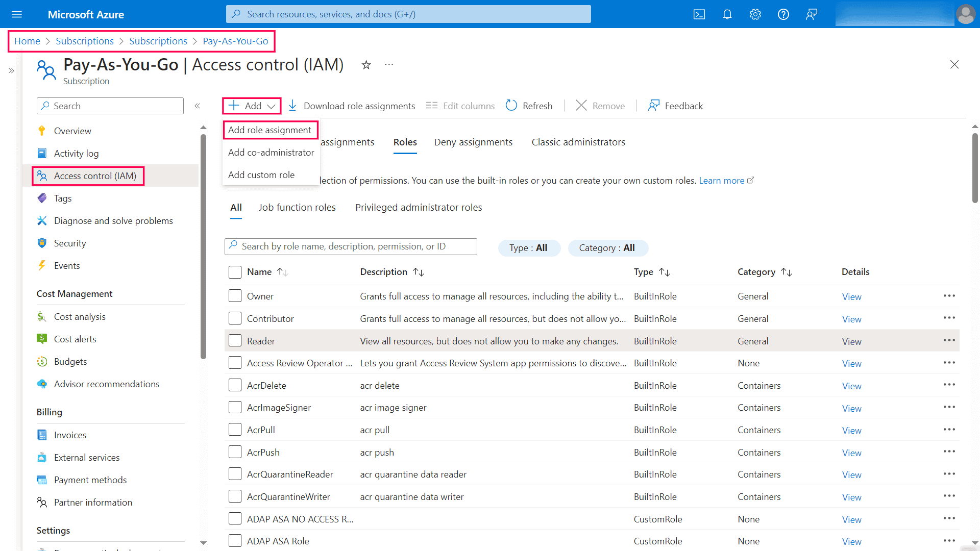Click the role search input field

pyautogui.click(x=351, y=246)
